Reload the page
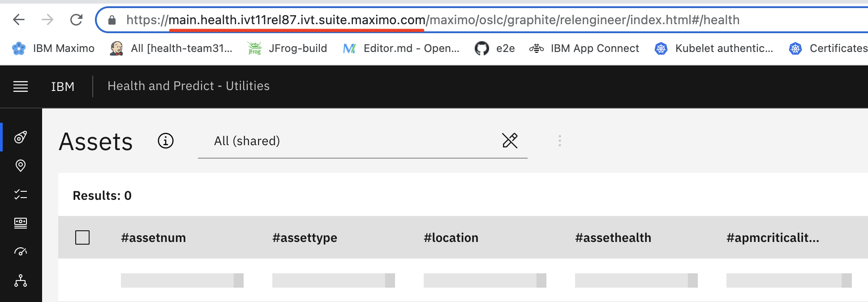Viewport: 868px width, 302px height. click(77, 20)
